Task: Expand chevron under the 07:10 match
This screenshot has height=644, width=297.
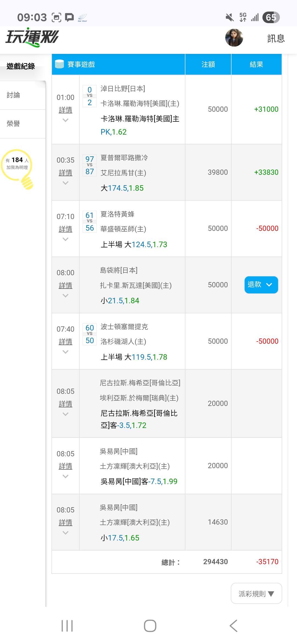Action: (x=65, y=239)
